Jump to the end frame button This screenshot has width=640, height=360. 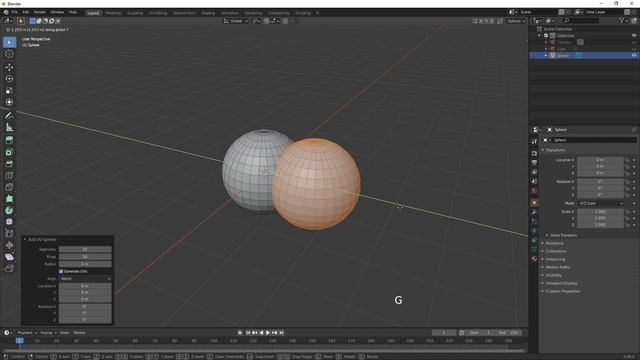pos(282,333)
